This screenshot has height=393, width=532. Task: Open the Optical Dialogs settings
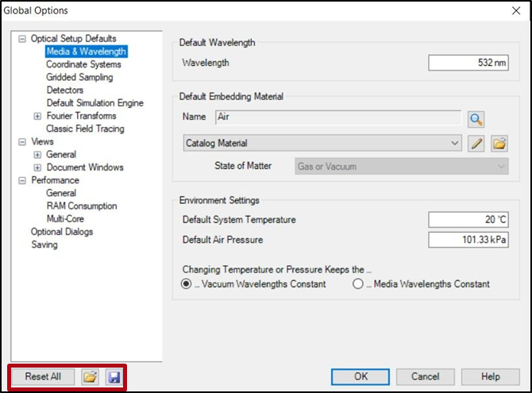pyautogui.click(x=62, y=232)
